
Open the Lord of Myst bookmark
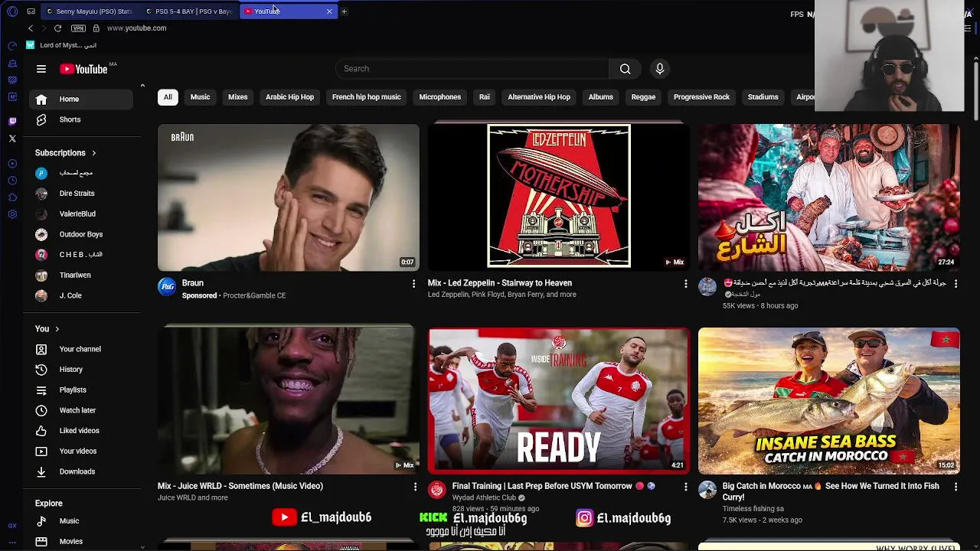tap(61, 45)
